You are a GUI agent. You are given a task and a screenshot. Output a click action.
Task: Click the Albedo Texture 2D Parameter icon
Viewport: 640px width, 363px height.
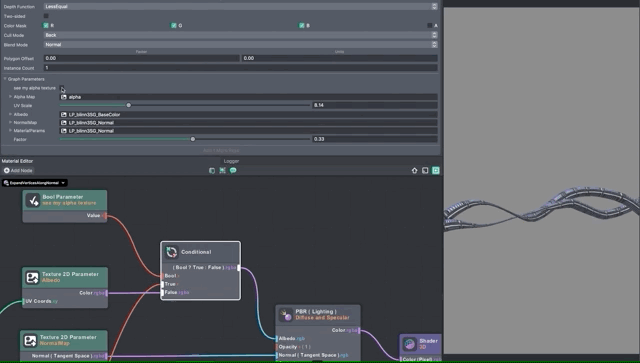32,278
